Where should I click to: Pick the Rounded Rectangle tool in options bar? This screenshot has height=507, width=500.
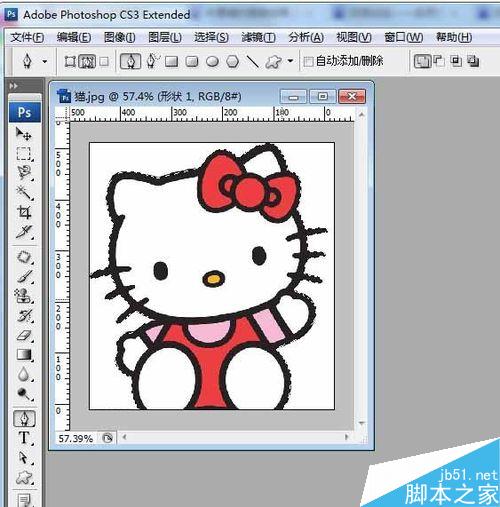click(x=192, y=62)
